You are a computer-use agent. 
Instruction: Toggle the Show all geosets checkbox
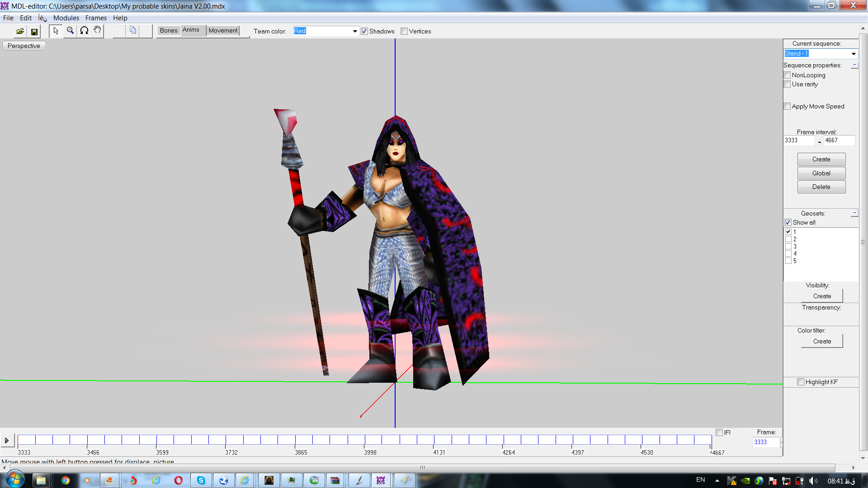pyautogui.click(x=788, y=222)
